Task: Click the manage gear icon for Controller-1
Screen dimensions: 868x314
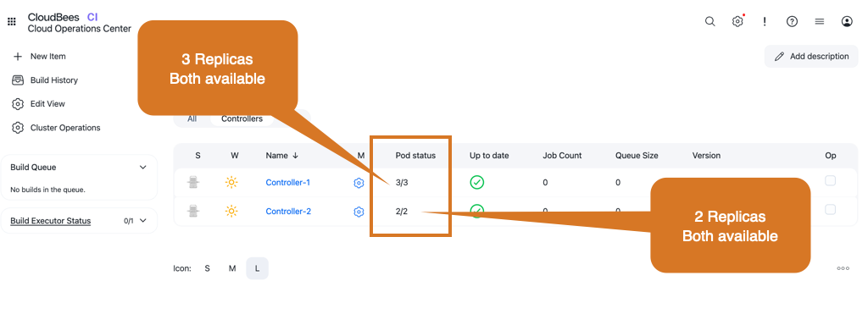Action: coord(359,183)
